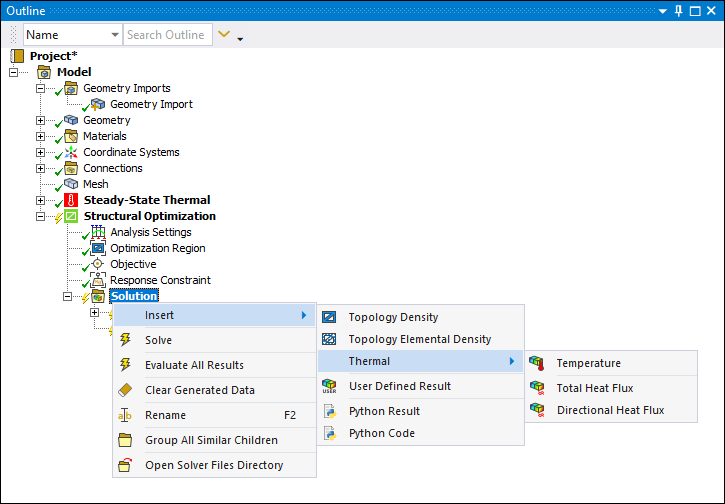Viewport: 725px width, 504px height.
Task: Collapse the Structural Optimization node
Action: (41, 216)
